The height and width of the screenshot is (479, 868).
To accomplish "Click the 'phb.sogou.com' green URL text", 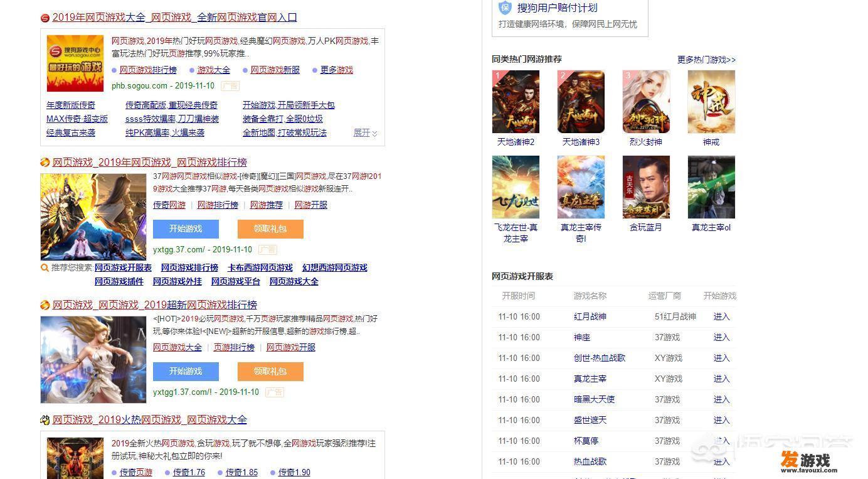I will pyautogui.click(x=139, y=86).
